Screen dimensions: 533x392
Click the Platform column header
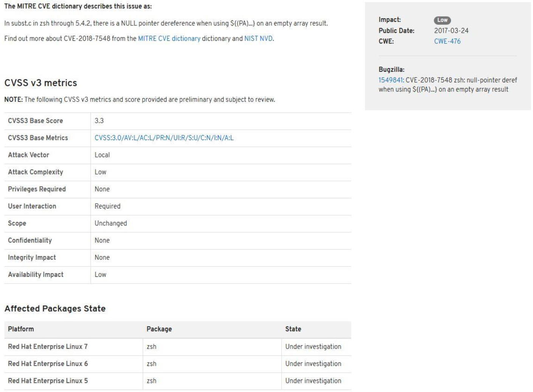click(21, 329)
